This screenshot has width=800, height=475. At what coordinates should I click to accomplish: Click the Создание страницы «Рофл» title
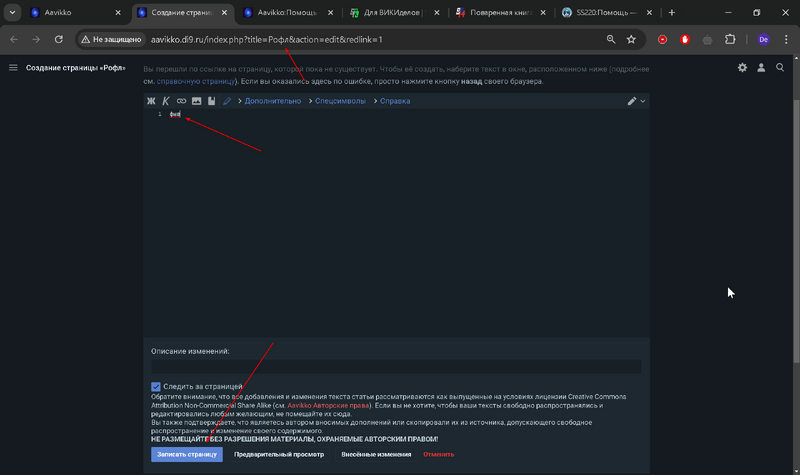[76, 68]
